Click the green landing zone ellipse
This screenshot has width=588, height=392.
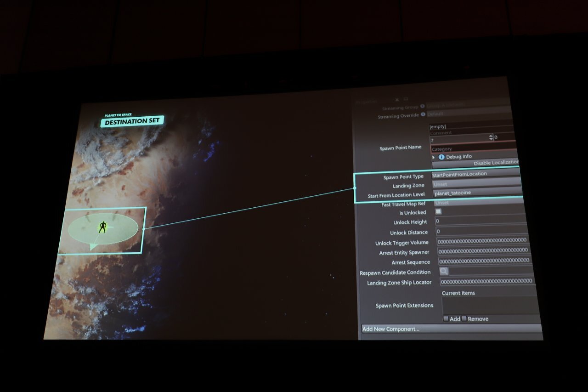[102, 229]
